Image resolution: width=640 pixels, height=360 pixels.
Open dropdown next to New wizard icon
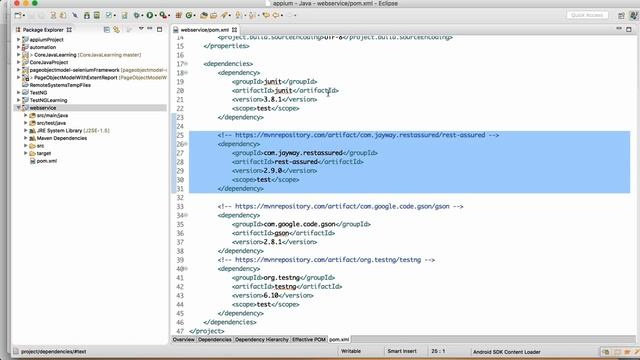point(24,16)
